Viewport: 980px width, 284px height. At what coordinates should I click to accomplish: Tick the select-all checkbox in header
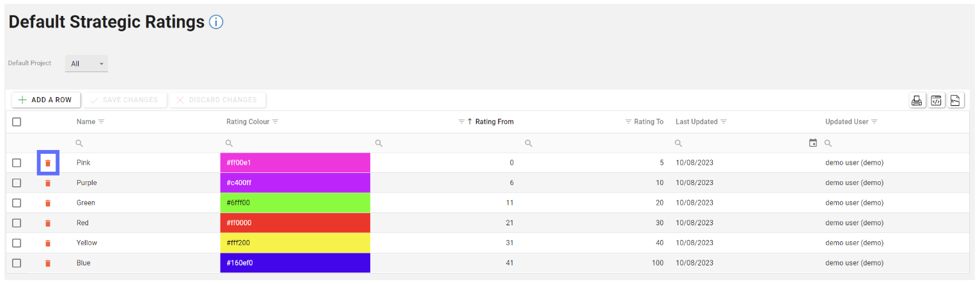point(17,122)
